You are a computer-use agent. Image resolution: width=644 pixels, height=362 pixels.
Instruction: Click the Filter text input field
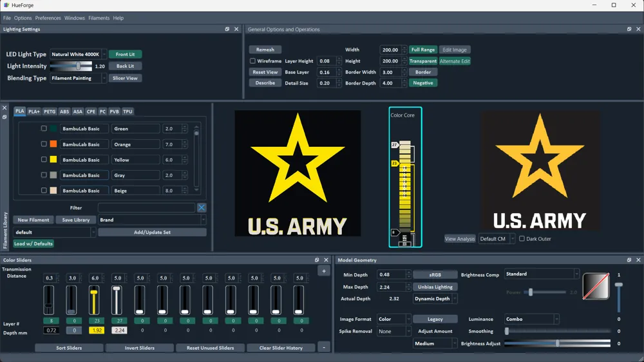coord(146,208)
